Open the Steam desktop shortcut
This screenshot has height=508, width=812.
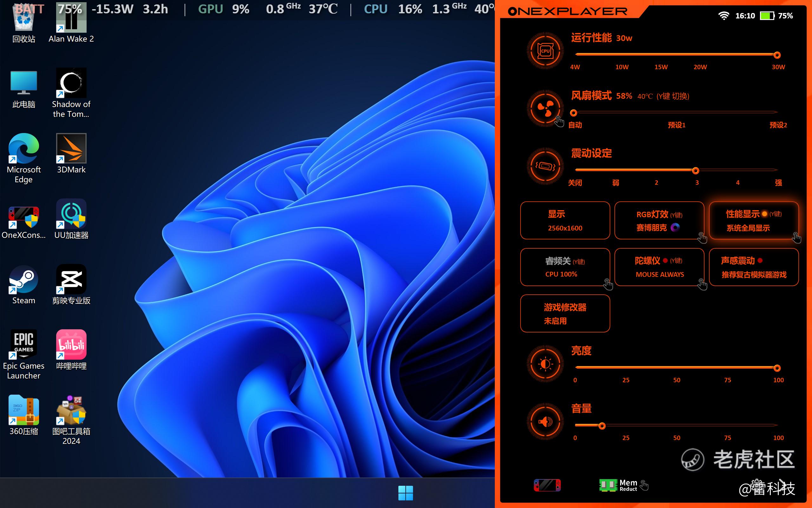pos(23,284)
